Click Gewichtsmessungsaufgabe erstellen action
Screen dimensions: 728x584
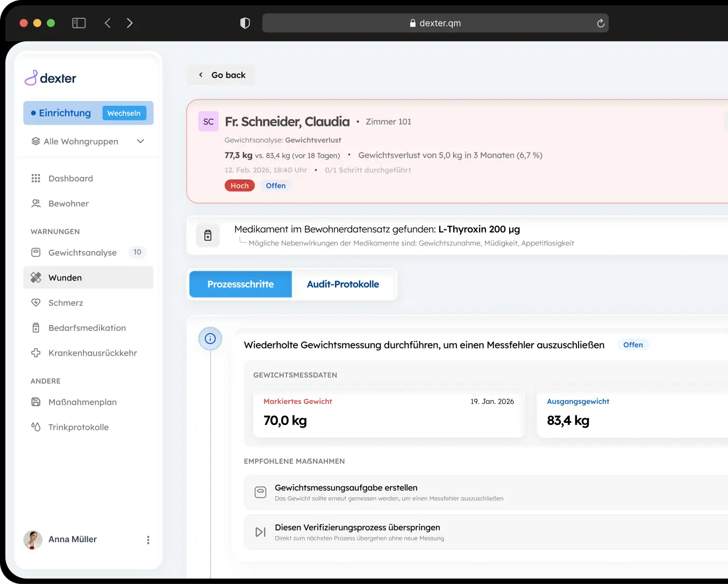(x=486, y=492)
